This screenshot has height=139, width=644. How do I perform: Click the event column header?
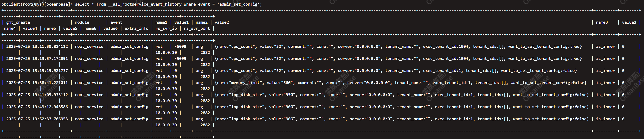coord(116,22)
